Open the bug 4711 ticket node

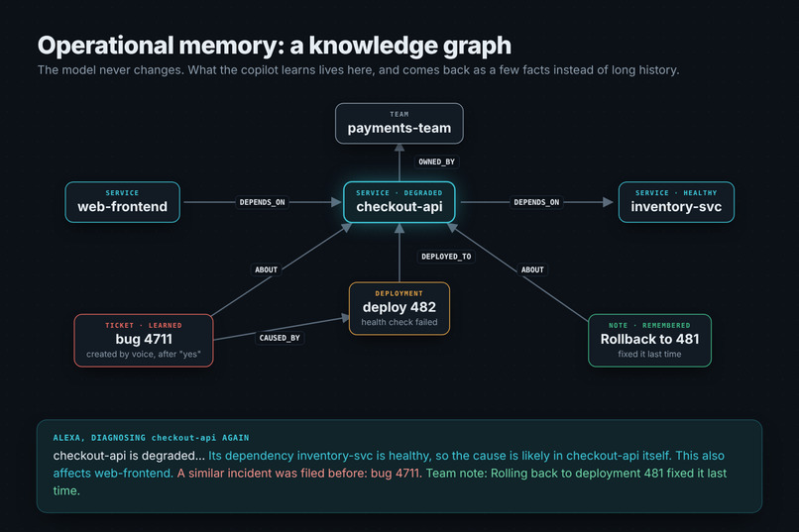pyautogui.click(x=144, y=340)
